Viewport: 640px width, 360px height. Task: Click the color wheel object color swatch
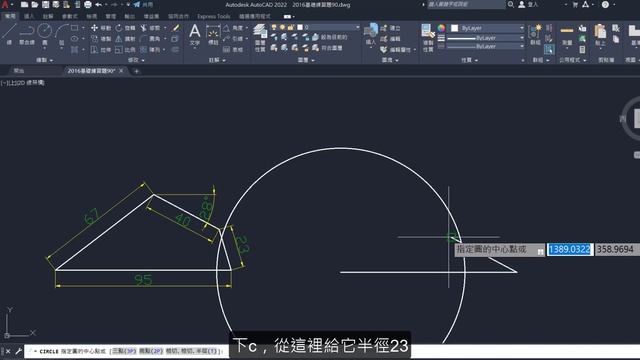click(441, 28)
